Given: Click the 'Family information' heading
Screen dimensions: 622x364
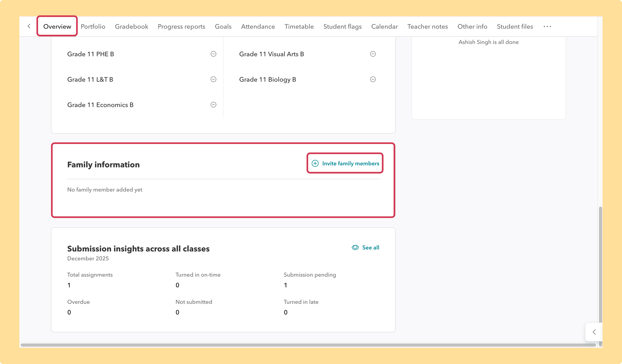Looking at the screenshot, I should 103,164.
